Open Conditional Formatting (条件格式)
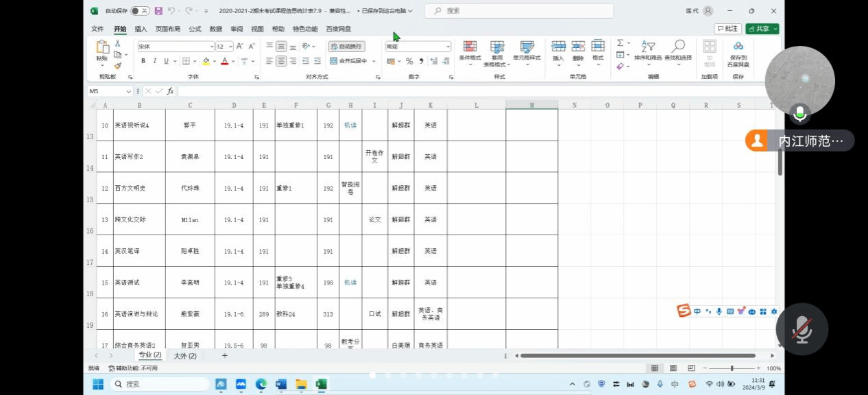This screenshot has height=395, width=868. [x=470, y=47]
